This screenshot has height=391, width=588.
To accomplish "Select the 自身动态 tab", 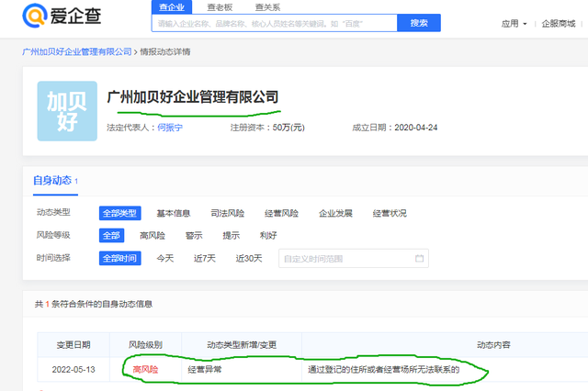I will (x=55, y=181).
